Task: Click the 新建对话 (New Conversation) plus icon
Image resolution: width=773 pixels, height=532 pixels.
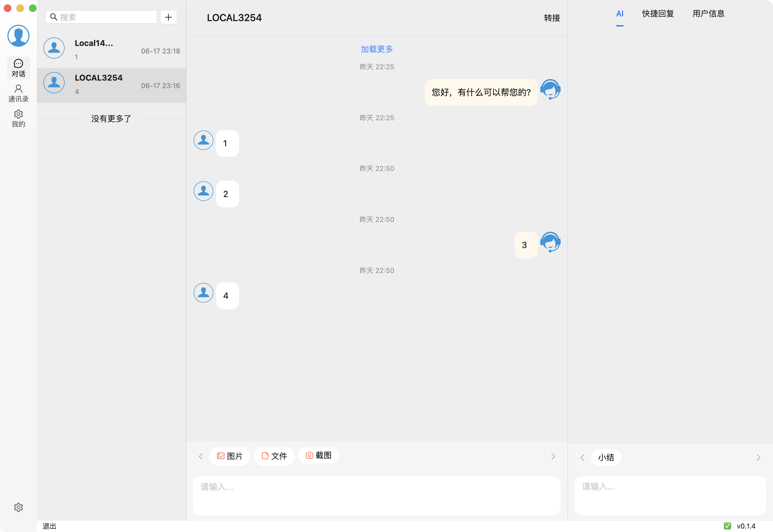Action: pyautogui.click(x=169, y=17)
